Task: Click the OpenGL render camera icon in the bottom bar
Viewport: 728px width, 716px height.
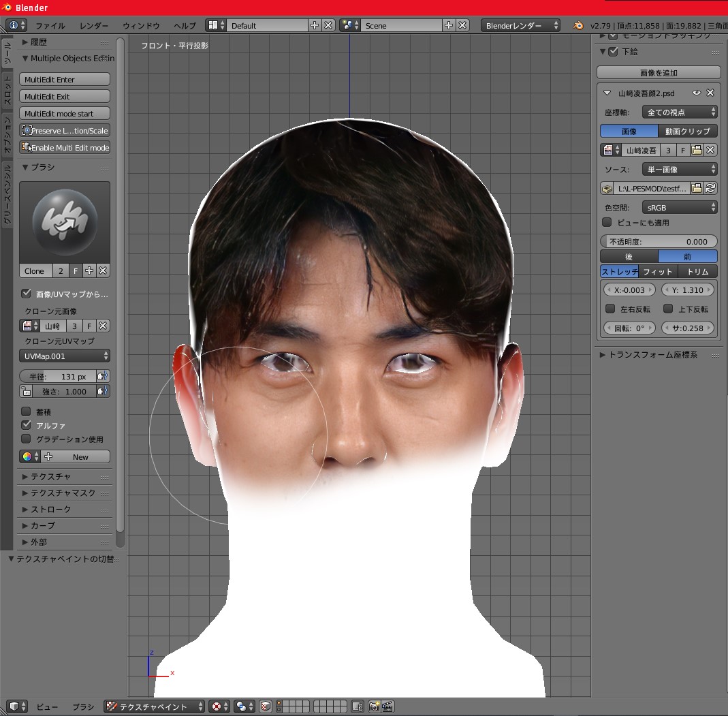Action: pyautogui.click(x=374, y=706)
